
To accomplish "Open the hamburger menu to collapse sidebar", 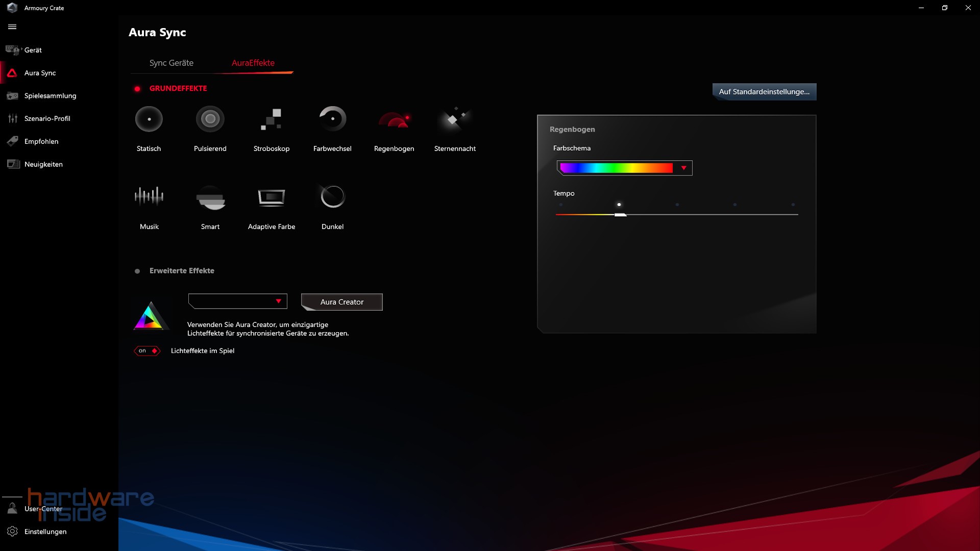I will pyautogui.click(x=12, y=27).
